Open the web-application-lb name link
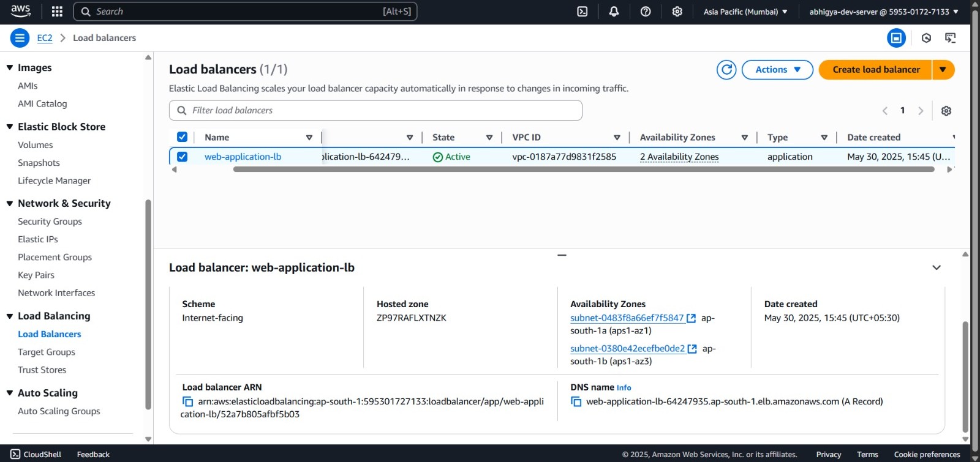 click(x=243, y=157)
